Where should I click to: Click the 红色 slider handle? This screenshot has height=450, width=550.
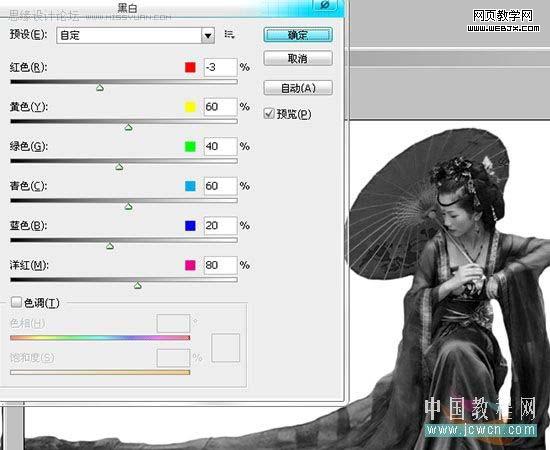click(x=100, y=88)
